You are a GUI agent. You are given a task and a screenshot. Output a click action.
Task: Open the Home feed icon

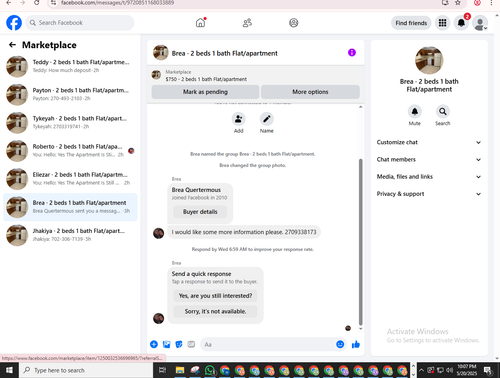(x=200, y=23)
